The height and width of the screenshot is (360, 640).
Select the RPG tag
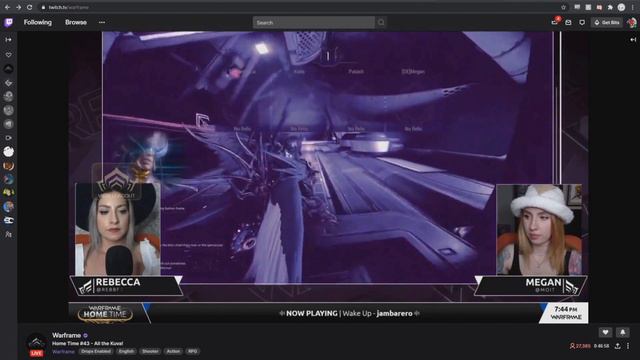coord(192,351)
